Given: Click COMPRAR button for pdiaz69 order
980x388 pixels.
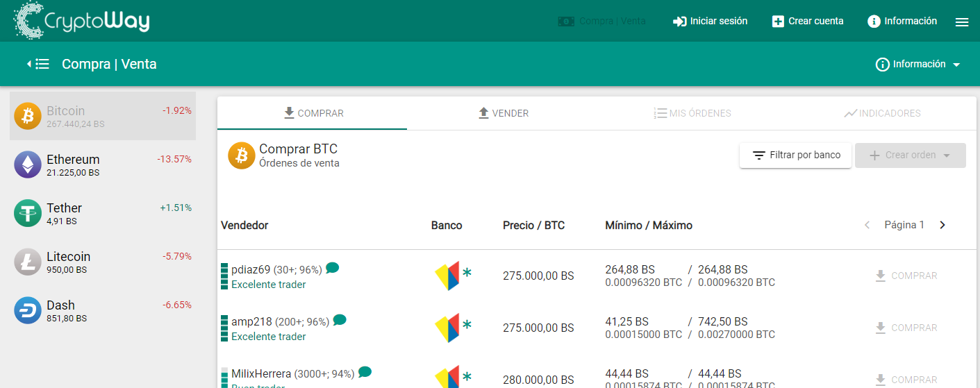Looking at the screenshot, I should point(906,276).
